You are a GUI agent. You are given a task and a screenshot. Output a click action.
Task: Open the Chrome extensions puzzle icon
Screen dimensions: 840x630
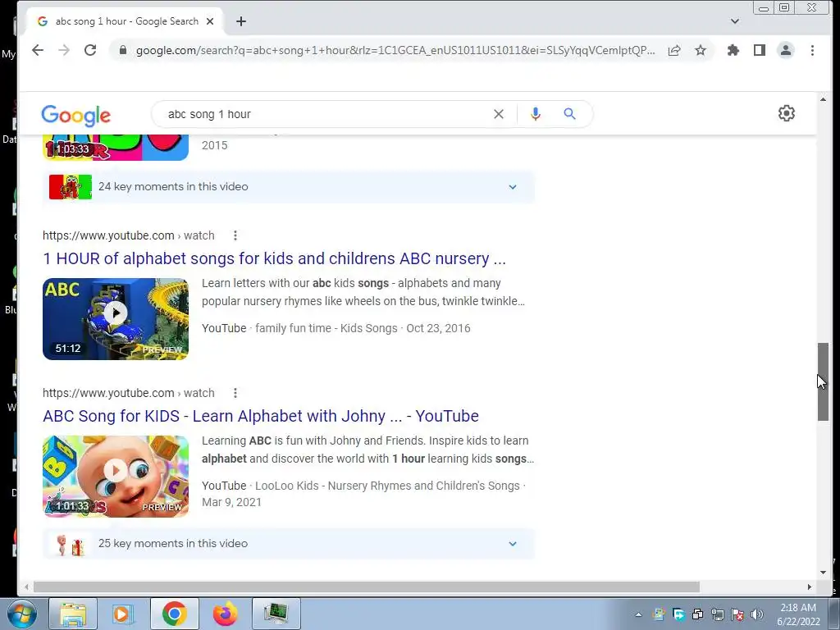click(x=733, y=50)
